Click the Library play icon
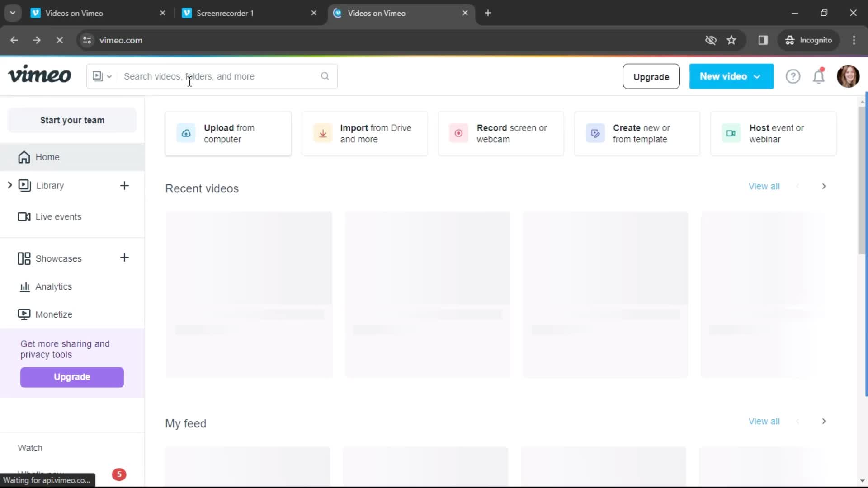The height and width of the screenshot is (488, 868). (24, 185)
